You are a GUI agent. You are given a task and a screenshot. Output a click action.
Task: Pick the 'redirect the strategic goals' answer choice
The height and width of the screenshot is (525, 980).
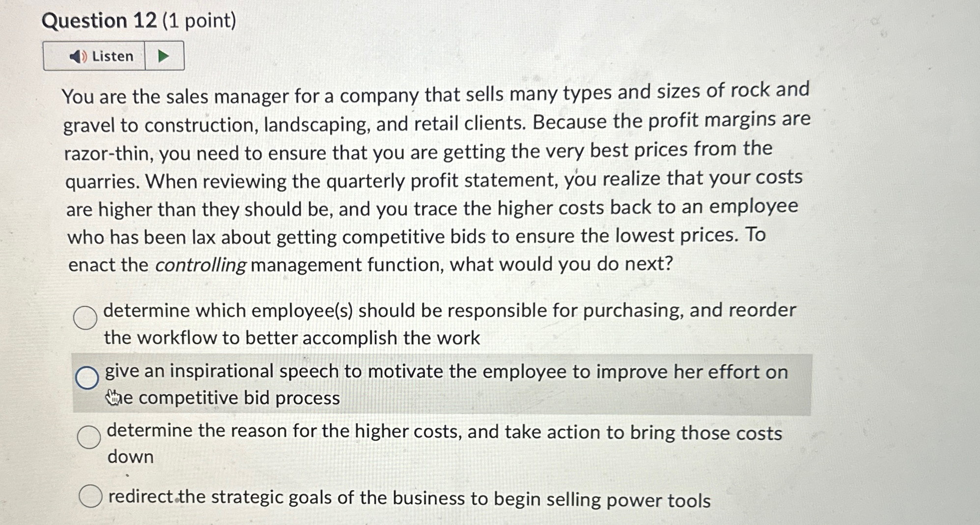coord(90,497)
